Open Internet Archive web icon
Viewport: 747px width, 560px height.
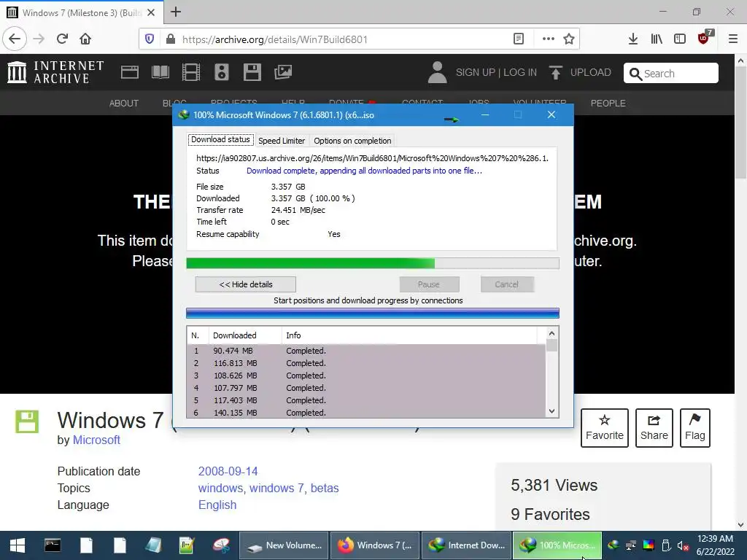click(130, 72)
